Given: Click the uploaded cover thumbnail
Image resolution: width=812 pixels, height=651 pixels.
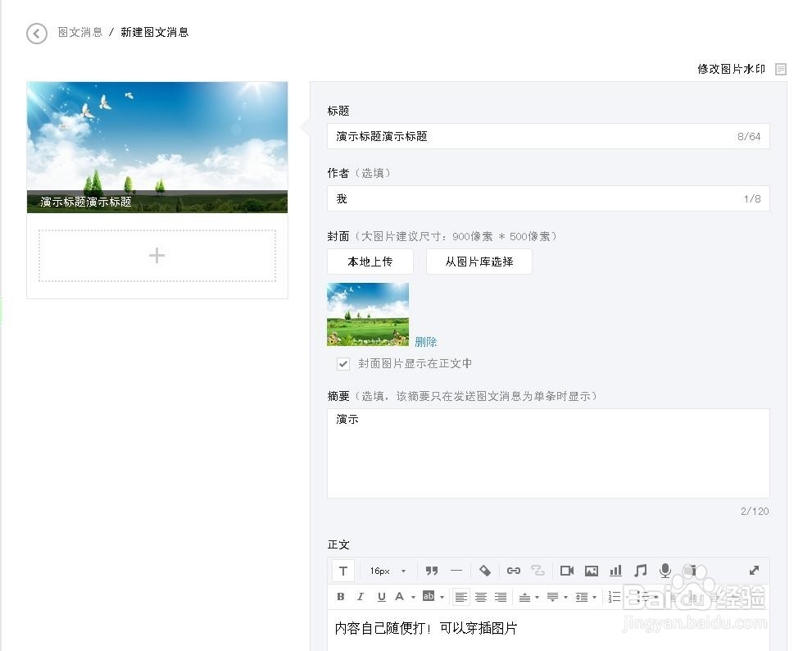Looking at the screenshot, I should click(x=368, y=314).
